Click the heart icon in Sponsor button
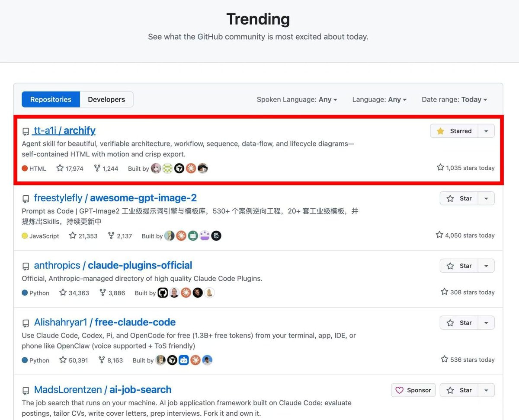Screen dimensions: 519x420 400,390
